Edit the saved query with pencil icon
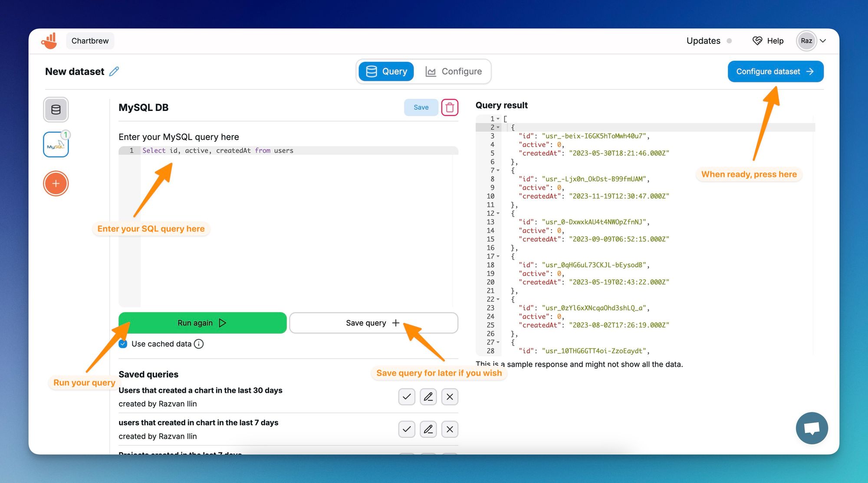The width and height of the screenshot is (868, 483). pos(428,397)
